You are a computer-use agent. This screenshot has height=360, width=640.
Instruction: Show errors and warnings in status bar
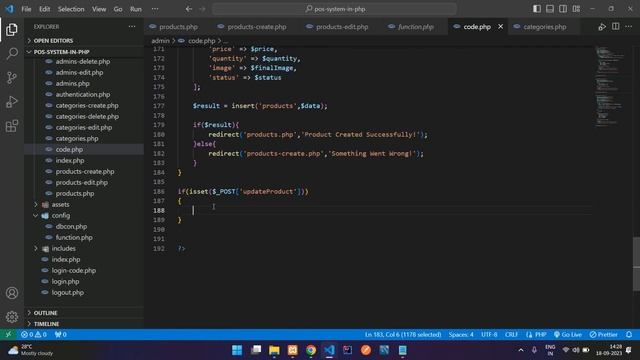click(x=33, y=334)
